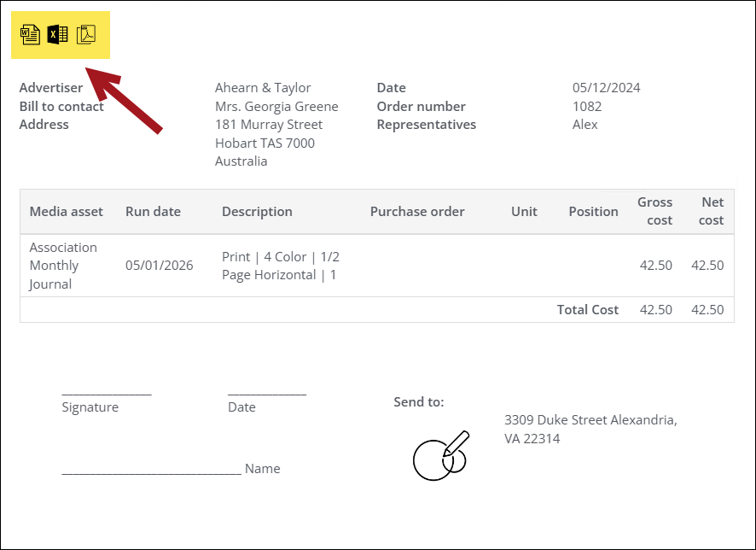Click the Net cost column header
This screenshot has height=550, width=756.
click(712, 211)
